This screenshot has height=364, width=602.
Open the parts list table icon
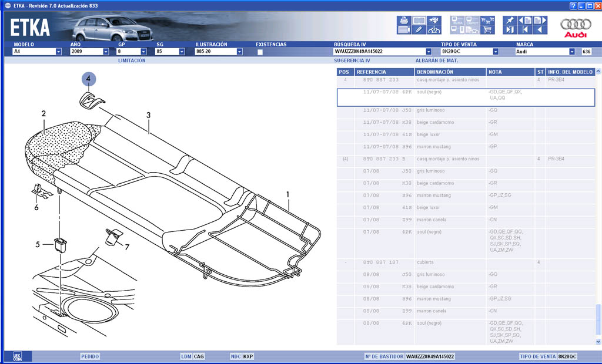404,29
